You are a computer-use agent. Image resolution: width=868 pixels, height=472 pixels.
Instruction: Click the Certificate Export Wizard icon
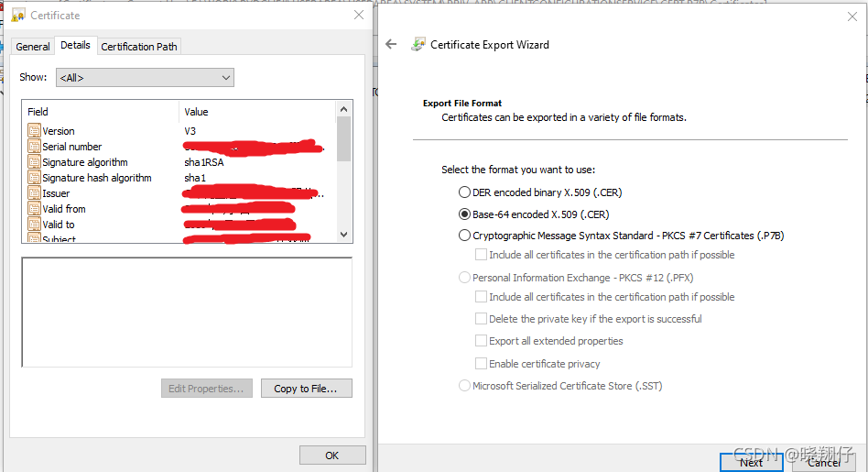point(418,44)
